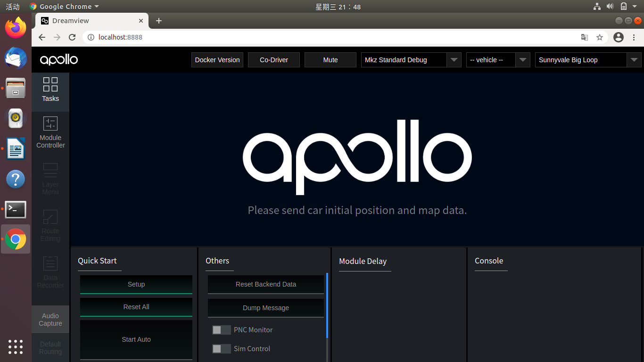This screenshot has width=644, height=362.
Task: Click the Apollo logo
Action: pos(58,59)
